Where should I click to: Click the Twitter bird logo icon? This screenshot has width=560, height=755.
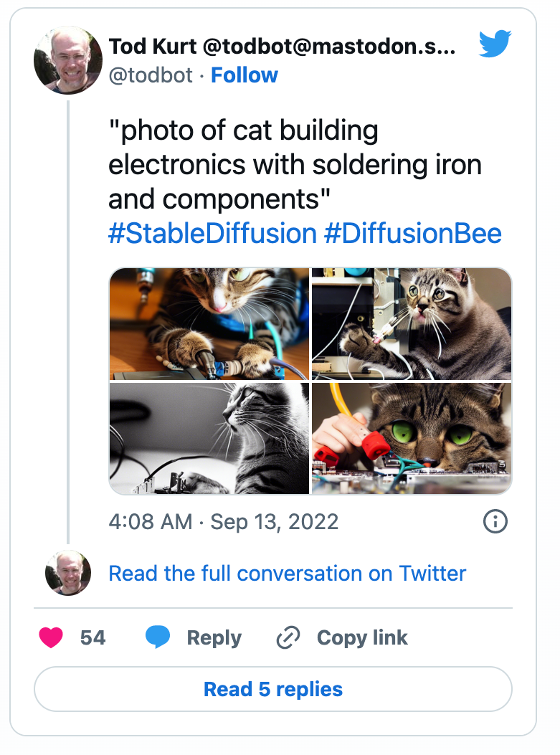[x=495, y=43]
